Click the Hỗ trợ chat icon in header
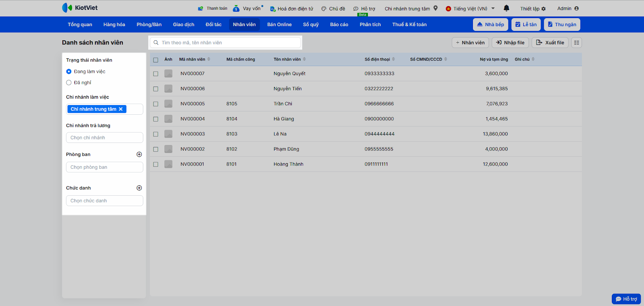 coord(356,8)
